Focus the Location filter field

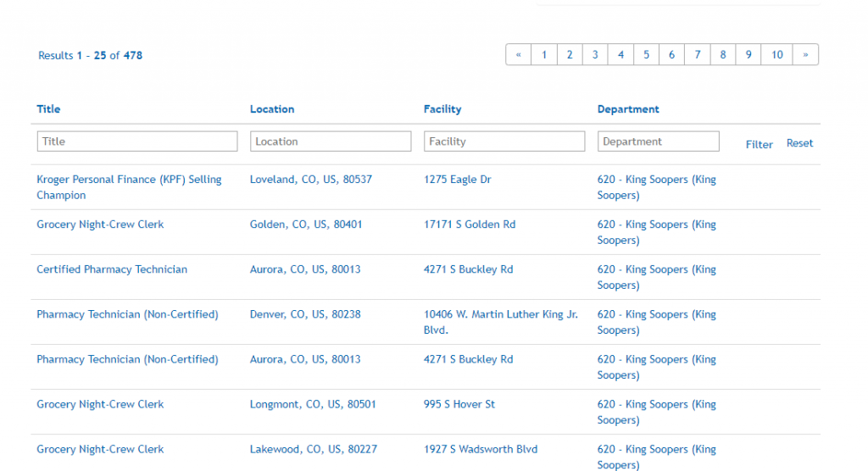click(x=331, y=141)
